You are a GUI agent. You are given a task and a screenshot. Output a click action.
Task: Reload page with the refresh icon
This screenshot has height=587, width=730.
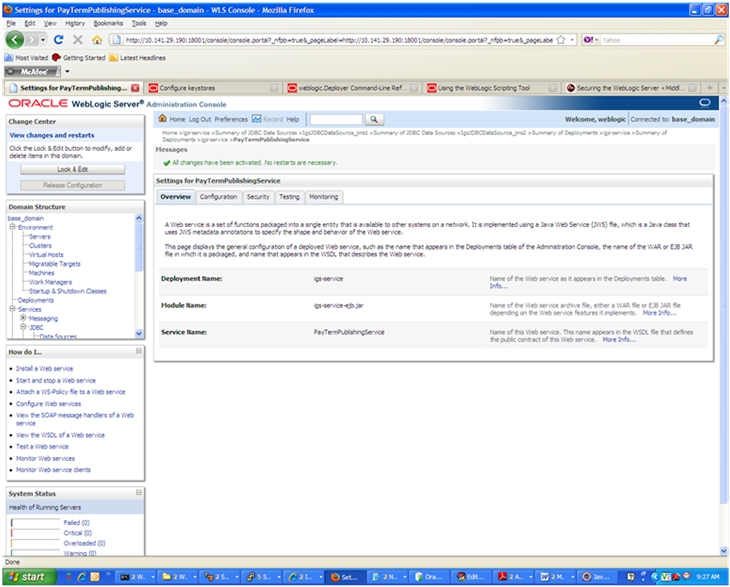point(59,40)
